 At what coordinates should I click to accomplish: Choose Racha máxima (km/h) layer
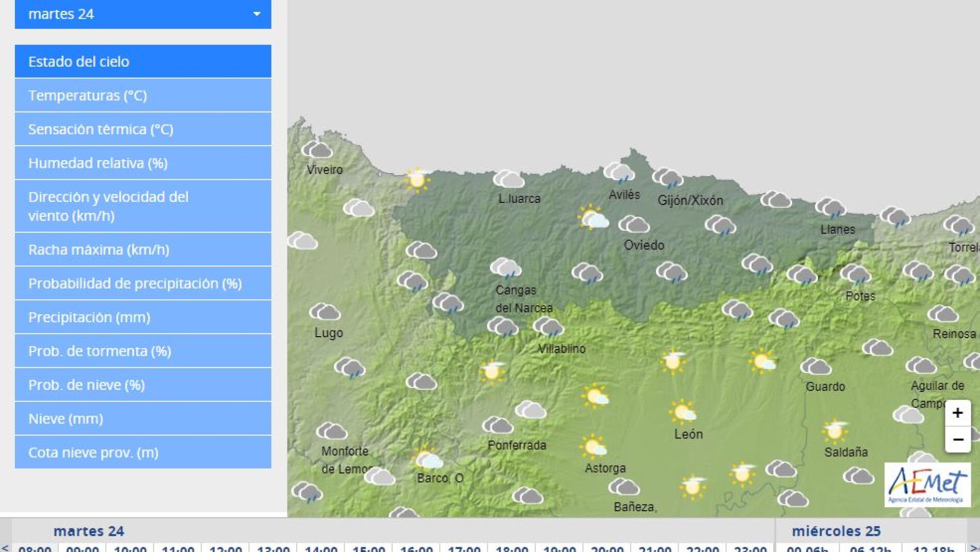pos(143,249)
